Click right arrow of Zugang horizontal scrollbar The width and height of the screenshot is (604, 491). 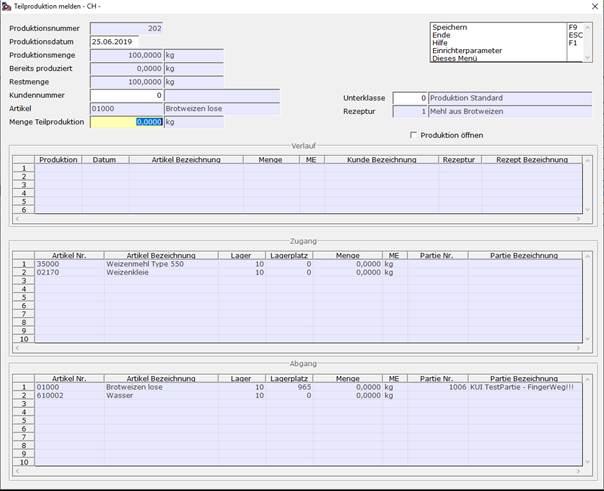578,348
